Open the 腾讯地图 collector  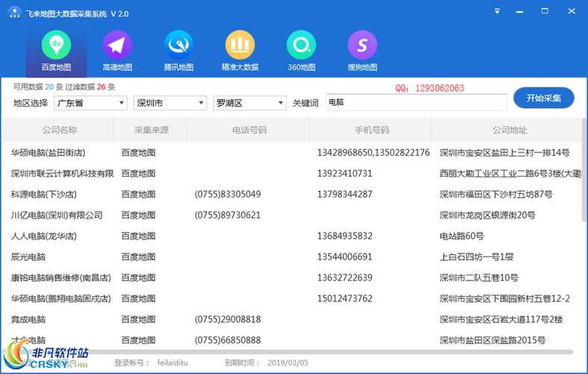pos(179,51)
